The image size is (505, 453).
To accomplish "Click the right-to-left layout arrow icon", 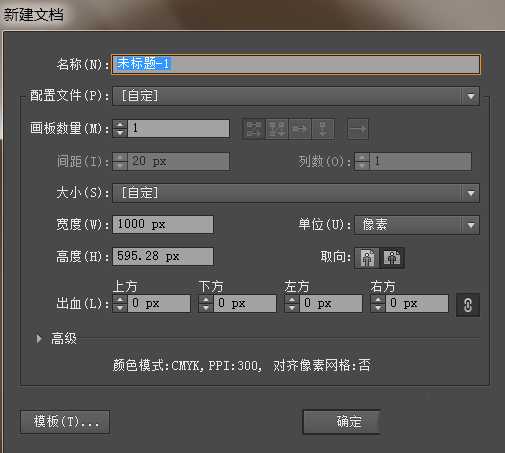I will (358, 129).
